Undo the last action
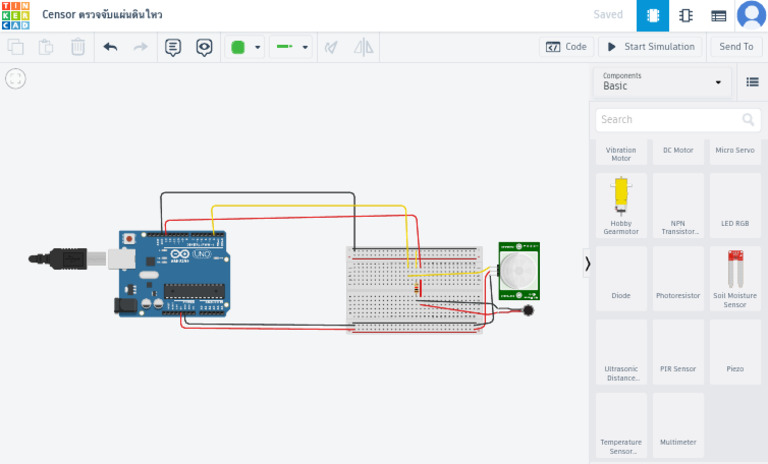Image resolution: width=768 pixels, height=464 pixels. coord(110,47)
